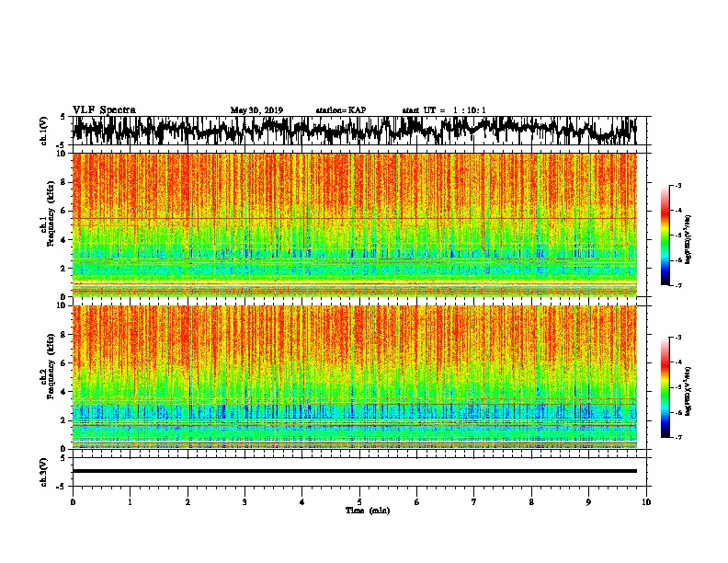Select the date text "May 30, 2019"
Image resolution: width=728 pixels, height=563 pixels.
256,110
